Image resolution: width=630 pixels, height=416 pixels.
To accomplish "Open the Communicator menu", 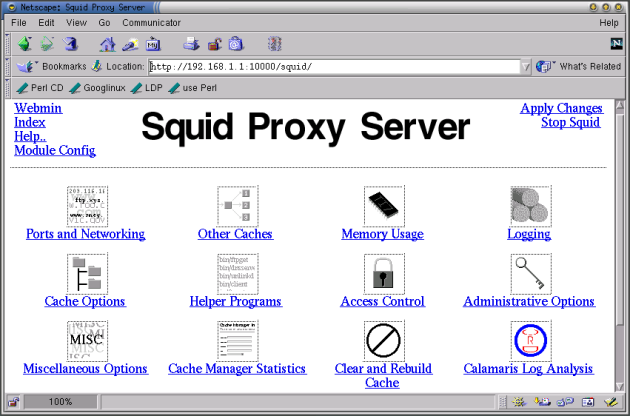I will coord(151,23).
